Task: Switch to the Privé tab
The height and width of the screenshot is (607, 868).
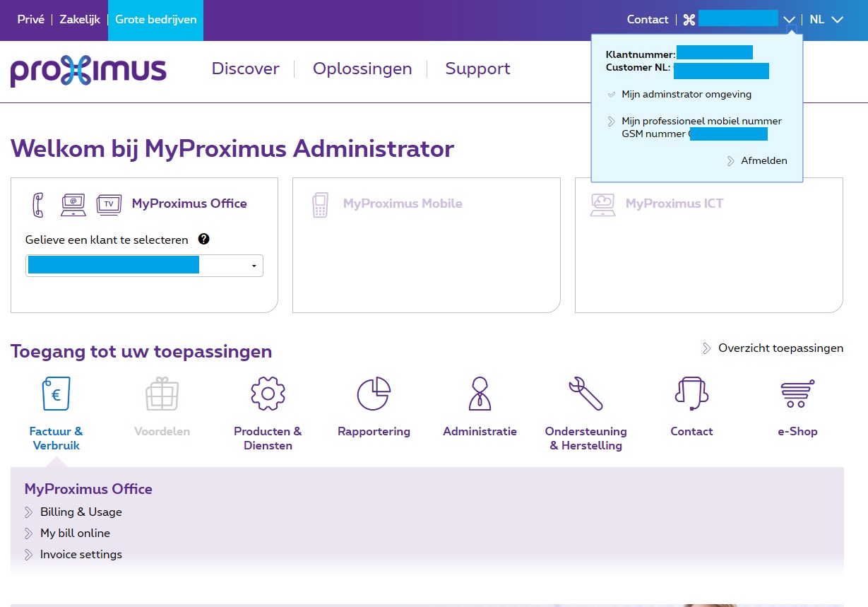Action: 30,20
